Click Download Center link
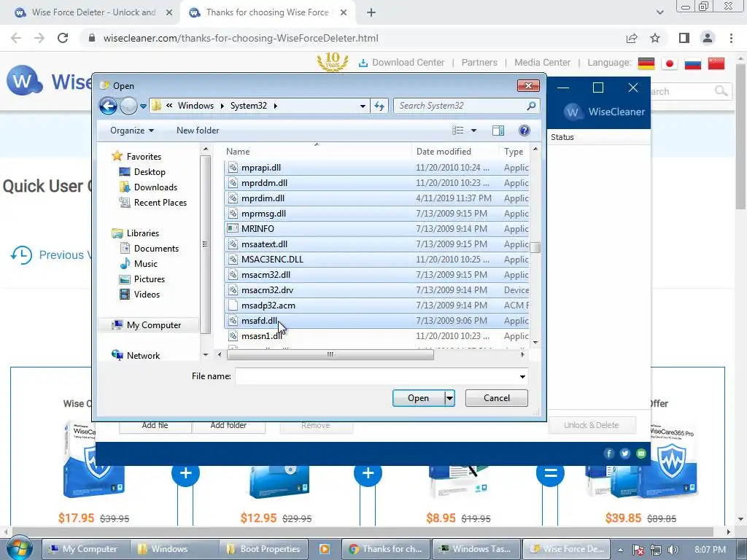This screenshot has height=560, width=747. click(x=402, y=63)
